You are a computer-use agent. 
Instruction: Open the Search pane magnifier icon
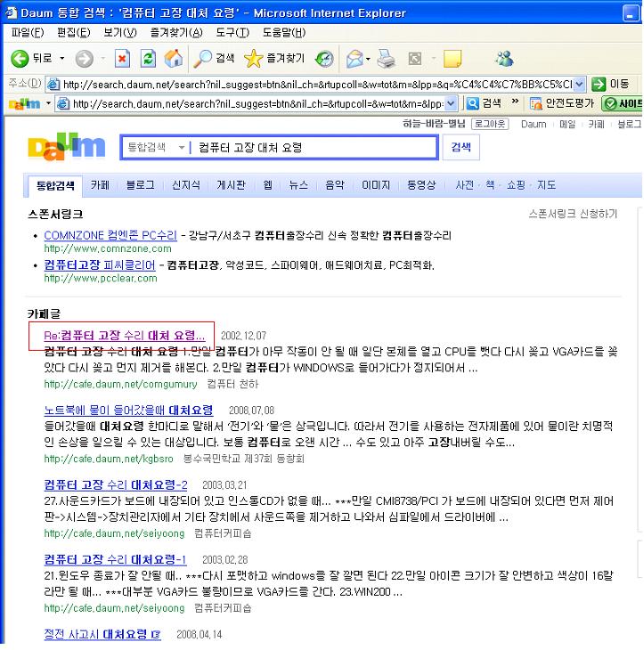pos(203,59)
